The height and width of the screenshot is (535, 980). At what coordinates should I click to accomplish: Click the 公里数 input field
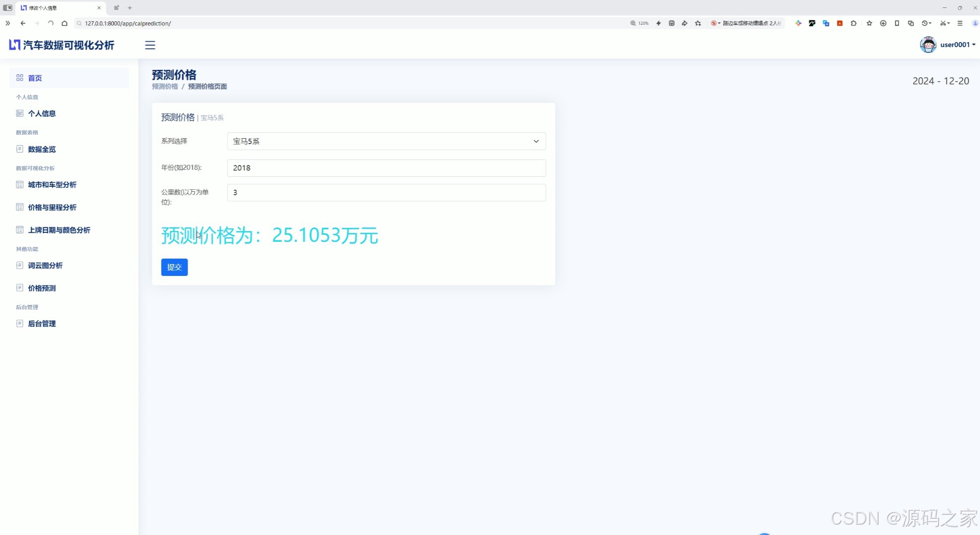coord(386,193)
